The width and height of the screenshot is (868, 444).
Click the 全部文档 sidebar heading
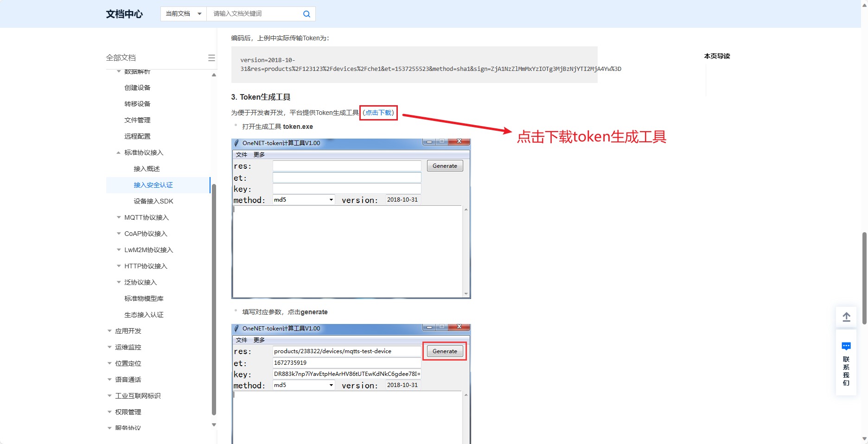tap(121, 58)
